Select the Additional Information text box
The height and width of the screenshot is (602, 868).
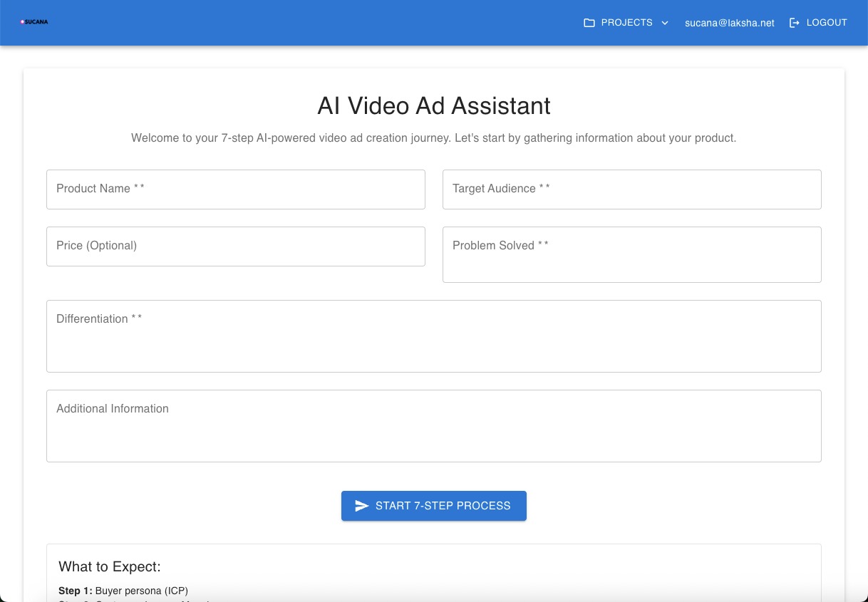pos(434,426)
